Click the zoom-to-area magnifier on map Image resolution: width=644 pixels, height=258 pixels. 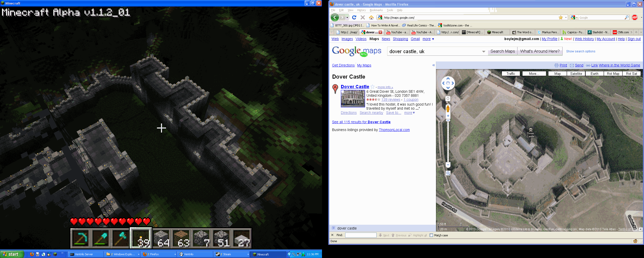point(448,173)
